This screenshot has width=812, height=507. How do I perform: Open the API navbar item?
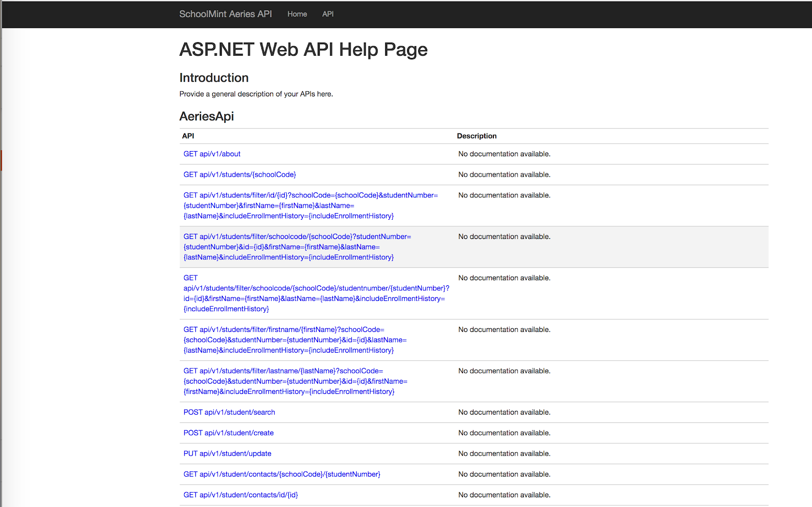pyautogui.click(x=328, y=14)
